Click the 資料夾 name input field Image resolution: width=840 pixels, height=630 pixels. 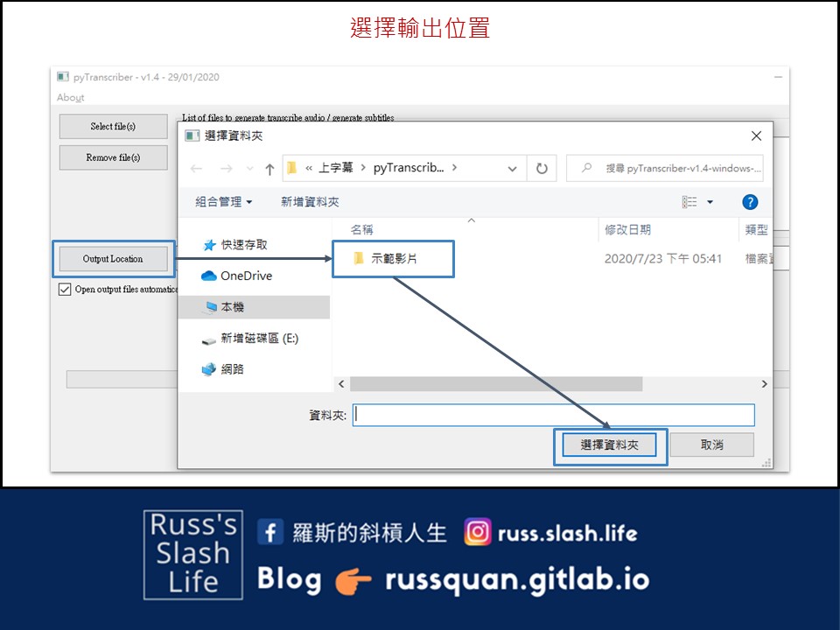pyautogui.click(x=553, y=415)
